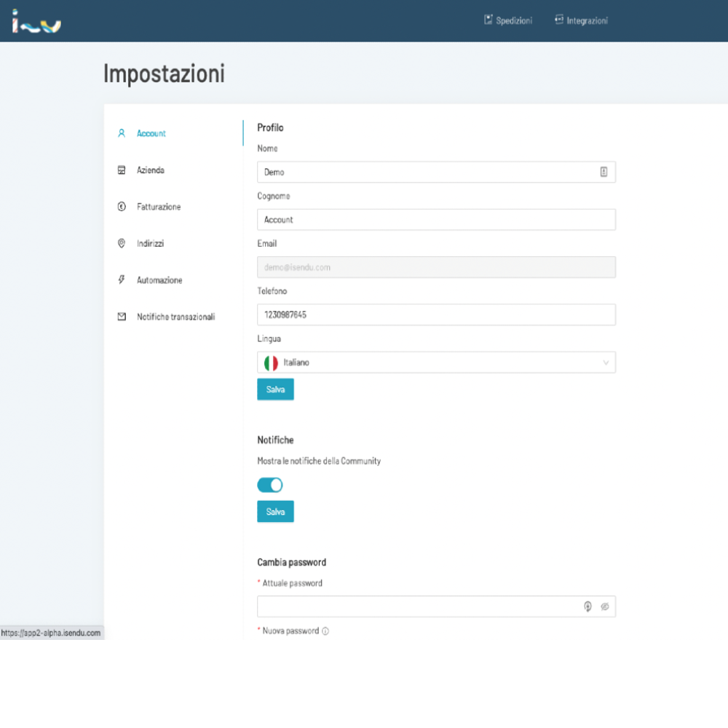Click the Spedizioni package icon
This screenshot has height=728, width=728.
488,20
